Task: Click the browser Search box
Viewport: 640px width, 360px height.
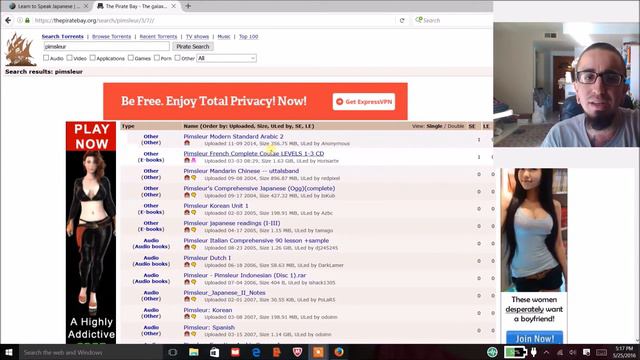Action: click(x=451, y=20)
